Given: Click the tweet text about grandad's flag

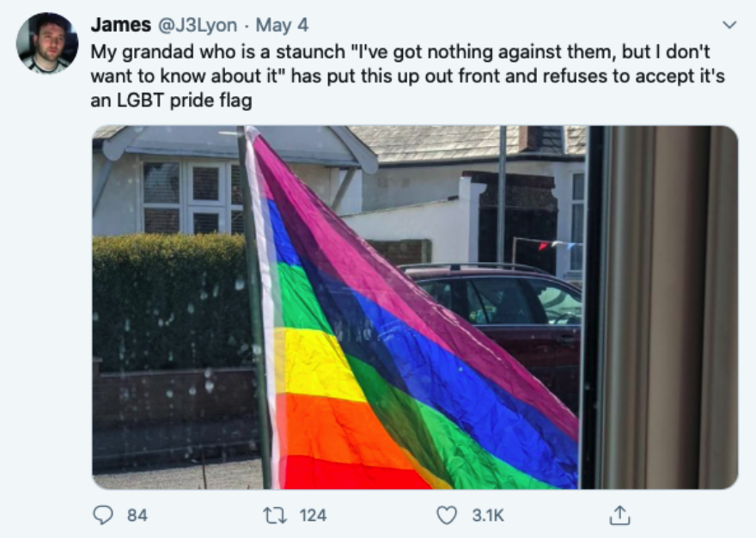Looking at the screenshot, I should pos(407,76).
